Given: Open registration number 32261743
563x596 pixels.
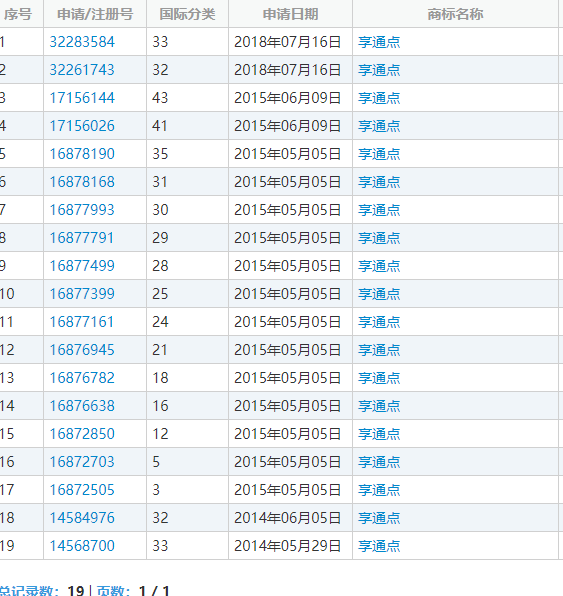Looking at the screenshot, I should pos(82,70).
